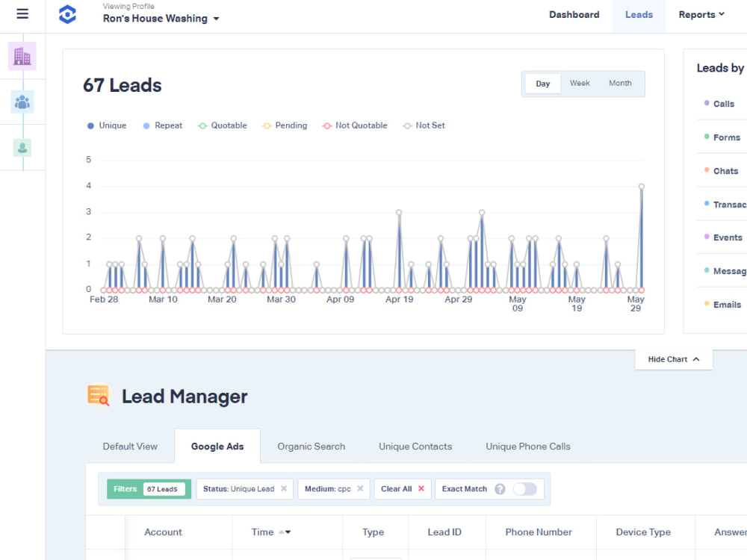Select Calls in Leads by list
The width and height of the screenshot is (747, 560).
(x=723, y=104)
